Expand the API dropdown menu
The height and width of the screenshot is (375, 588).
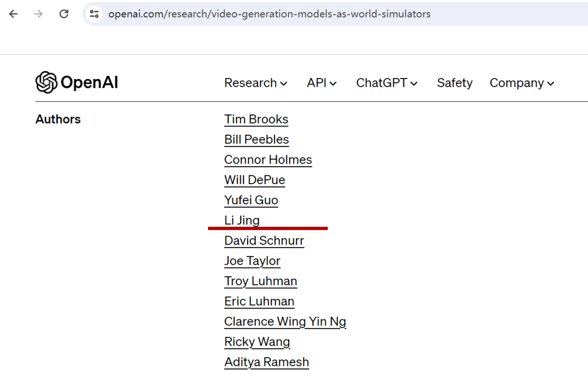point(322,83)
